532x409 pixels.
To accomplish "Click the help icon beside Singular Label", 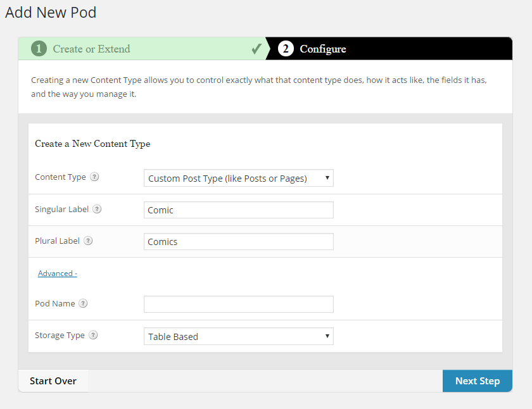I will 97,209.
